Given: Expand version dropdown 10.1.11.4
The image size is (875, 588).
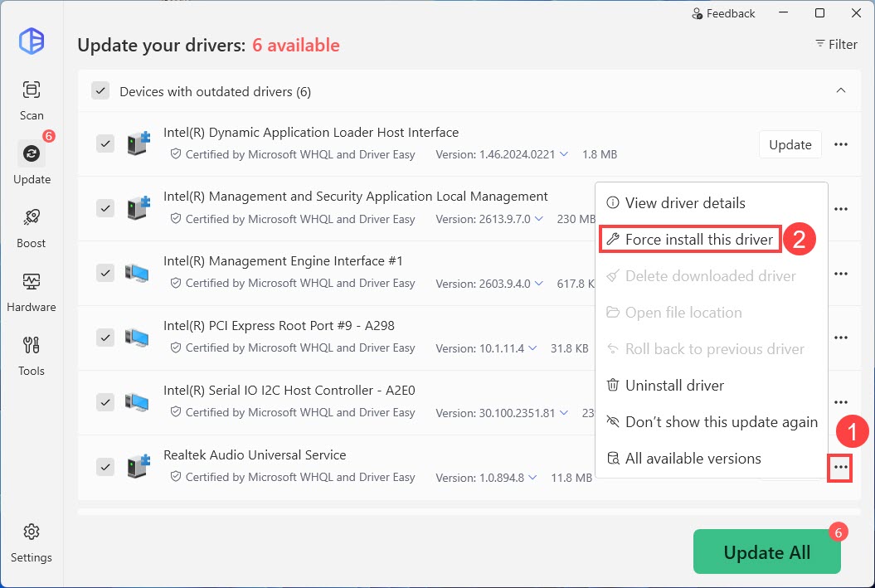Looking at the screenshot, I should point(532,348).
